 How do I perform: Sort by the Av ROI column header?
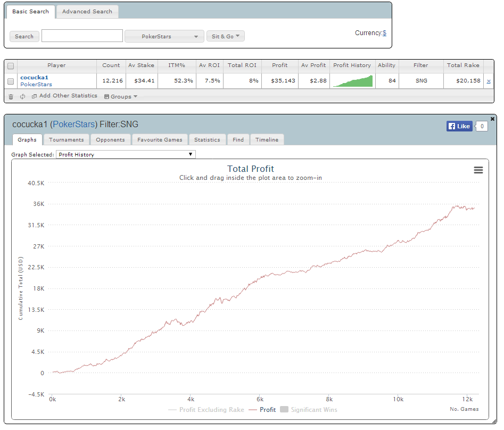coord(209,65)
